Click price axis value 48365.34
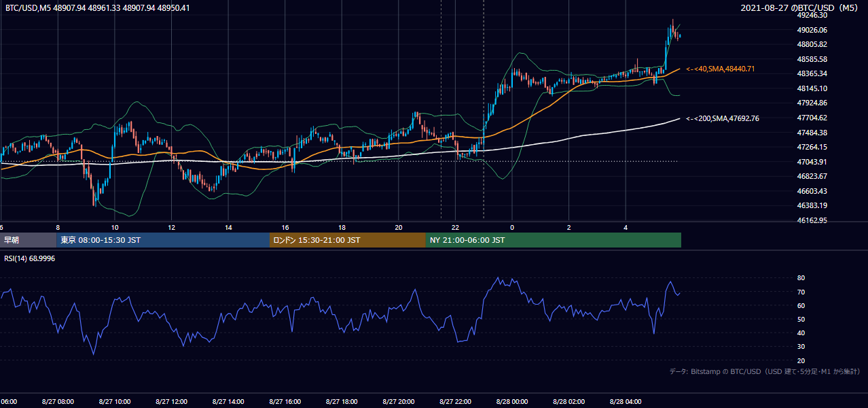This screenshot has width=868, height=408. (x=812, y=73)
